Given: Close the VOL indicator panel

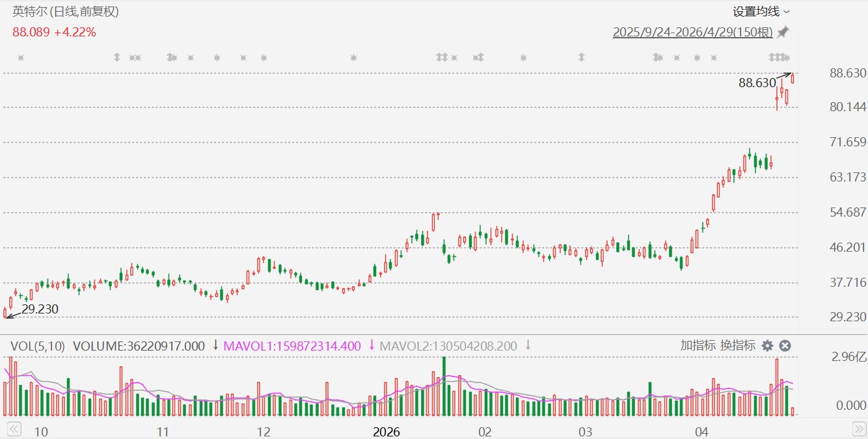Looking at the screenshot, I should point(785,346).
